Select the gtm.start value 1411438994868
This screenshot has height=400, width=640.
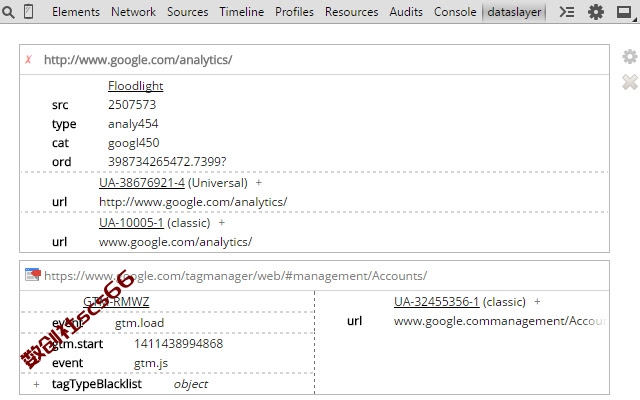(x=178, y=344)
